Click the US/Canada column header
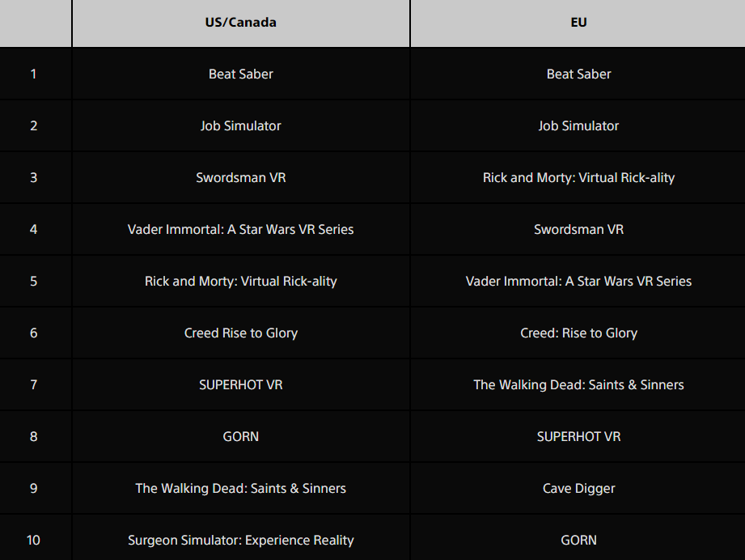Image resolution: width=745 pixels, height=560 pixels. 241,23
